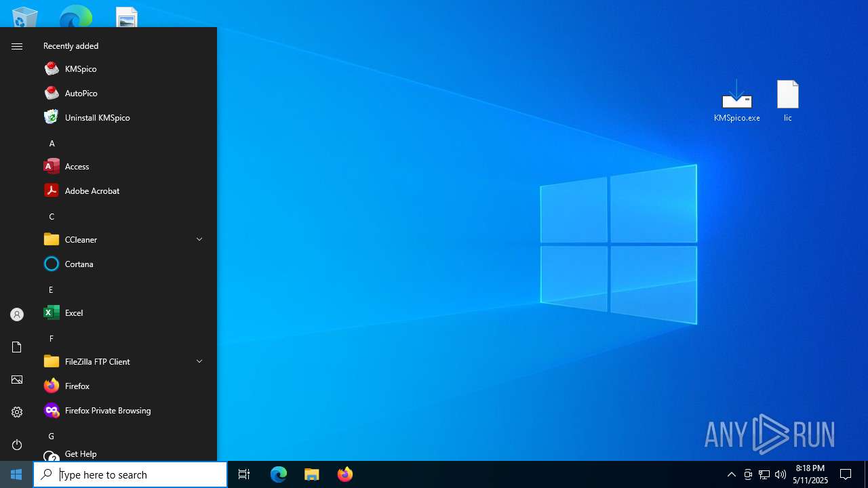Viewport: 868px width, 488px height.
Task: Launch Excel from the Start menu
Action: [x=124, y=313]
